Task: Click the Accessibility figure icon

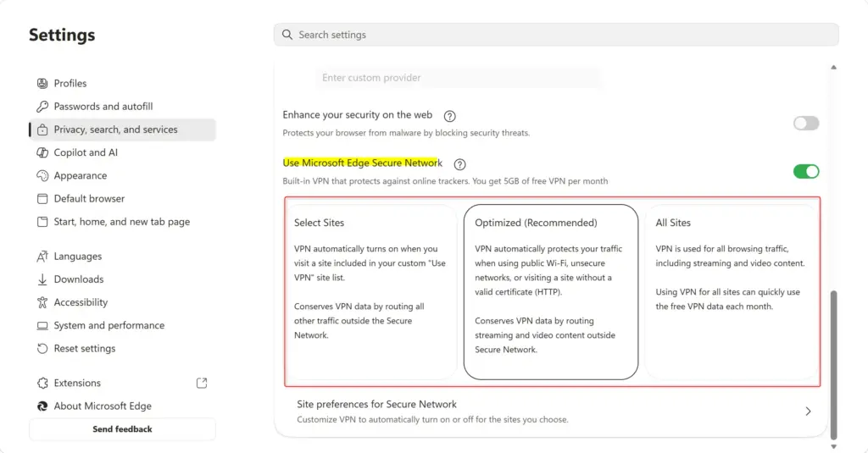Action: click(x=42, y=302)
